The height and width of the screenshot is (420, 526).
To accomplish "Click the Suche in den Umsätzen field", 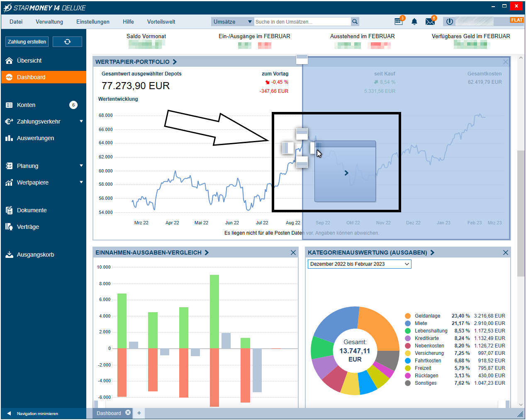I will tap(302, 22).
